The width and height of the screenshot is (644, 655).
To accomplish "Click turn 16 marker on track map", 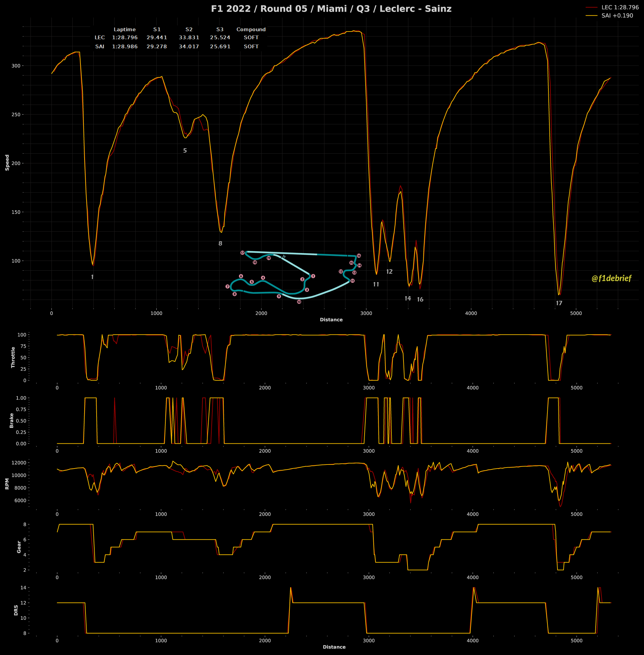I will pos(359,256).
